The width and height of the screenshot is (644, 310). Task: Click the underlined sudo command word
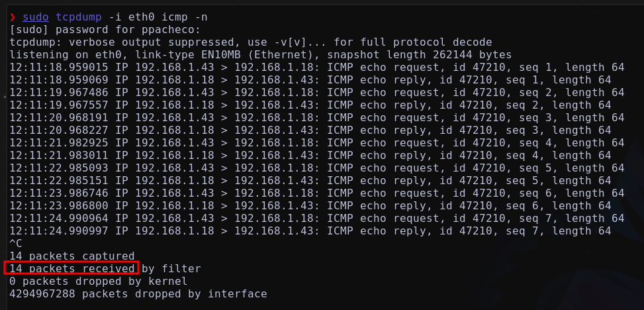[36, 17]
